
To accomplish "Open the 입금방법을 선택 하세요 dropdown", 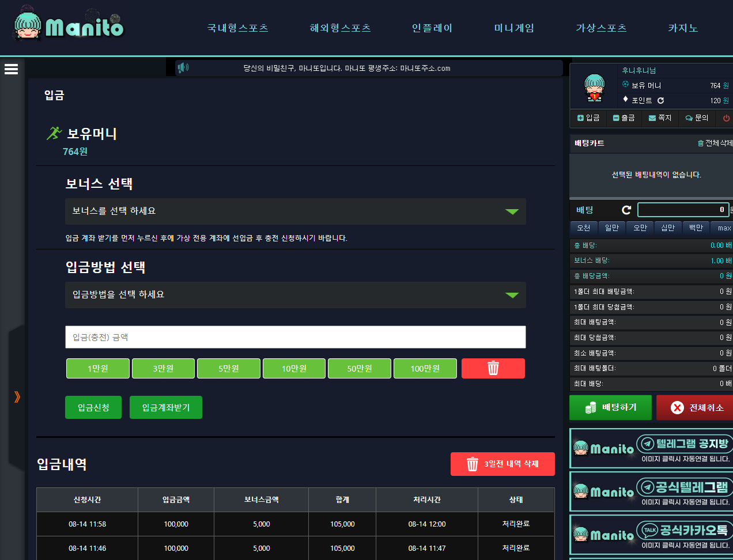I will pos(295,295).
